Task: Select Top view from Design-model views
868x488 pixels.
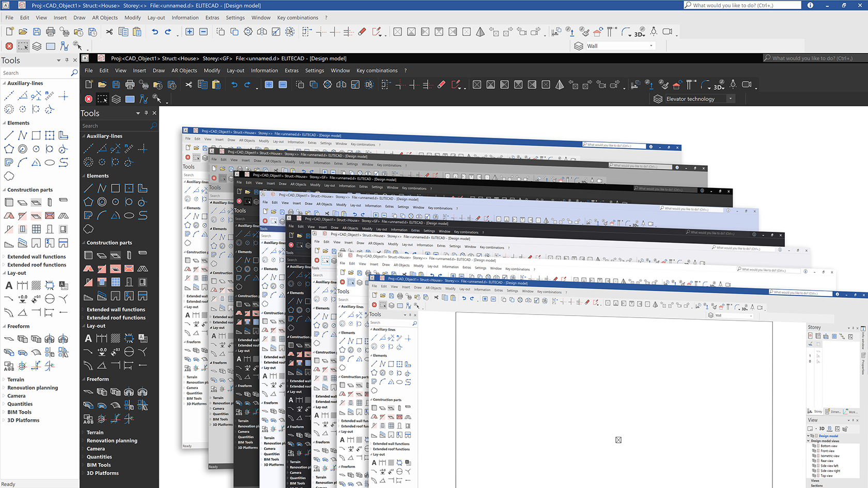Action: click(x=827, y=476)
